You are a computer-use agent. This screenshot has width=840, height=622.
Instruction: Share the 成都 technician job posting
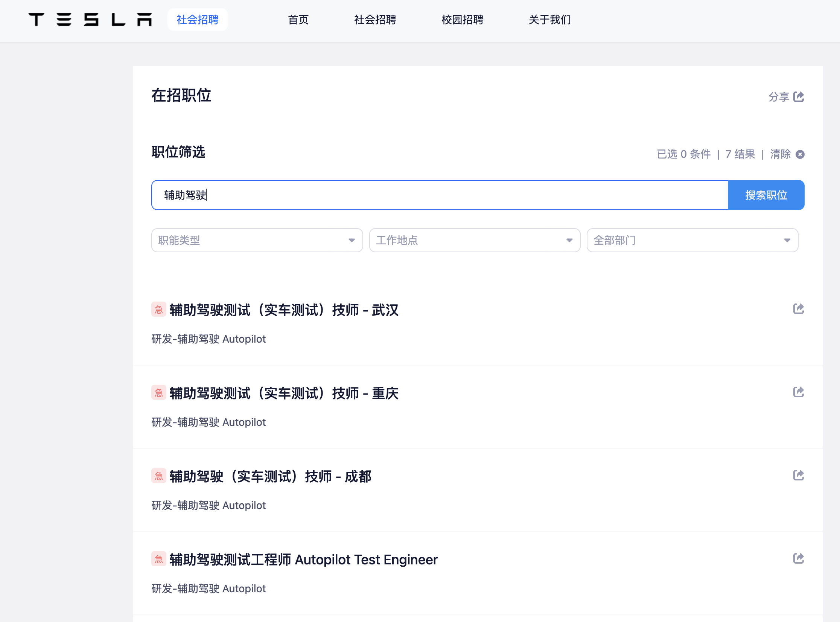tap(798, 475)
